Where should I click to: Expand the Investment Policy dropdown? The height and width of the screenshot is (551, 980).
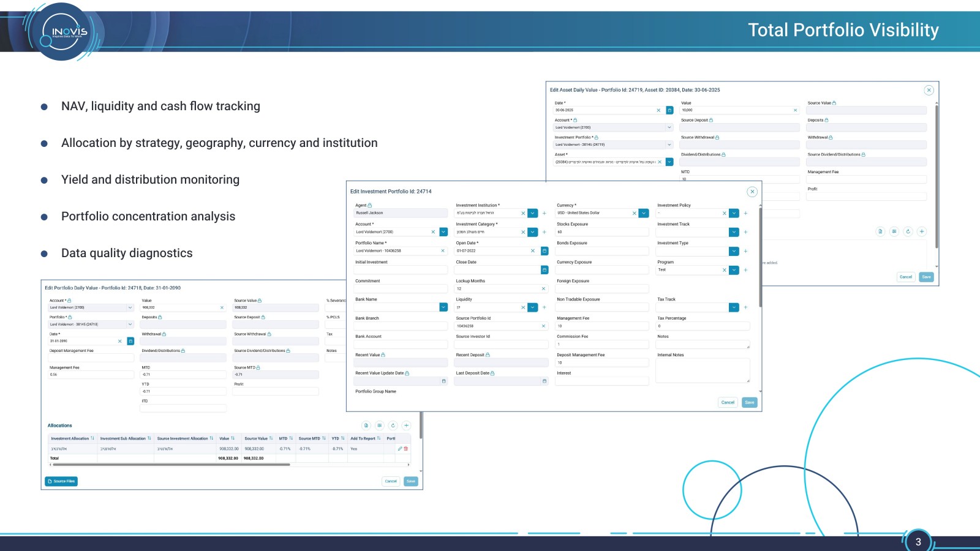pyautogui.click(x=734, y=213)
